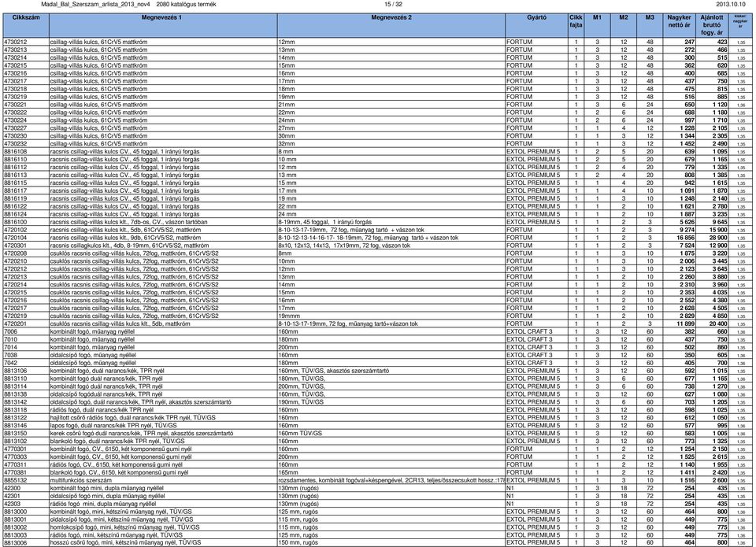Click 'FORTUM' in the 4770301 row

click(x=519, y=449)
